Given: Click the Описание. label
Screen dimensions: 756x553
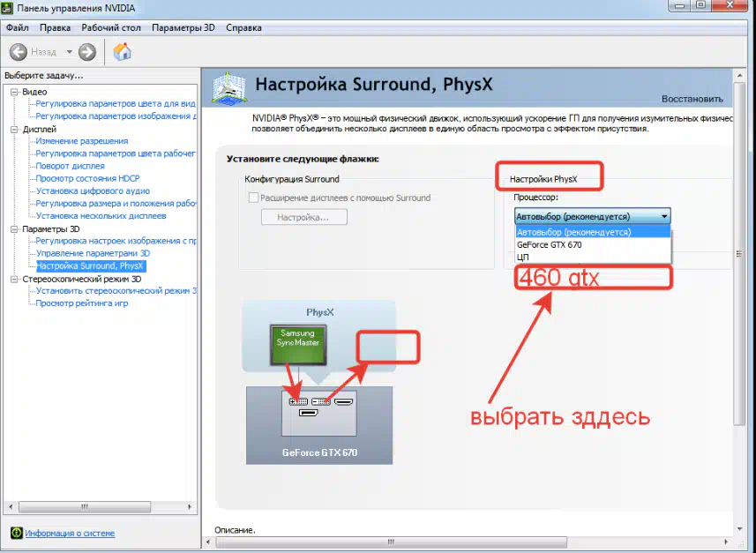Looking at the screenshot, I should [235, 530].
